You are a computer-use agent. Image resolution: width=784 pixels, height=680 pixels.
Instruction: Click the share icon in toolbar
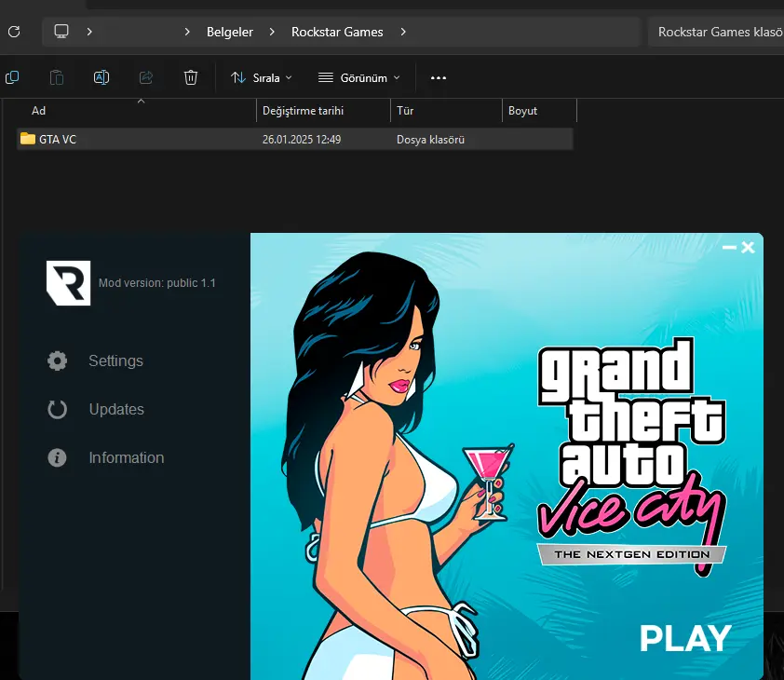pos(146,77)
